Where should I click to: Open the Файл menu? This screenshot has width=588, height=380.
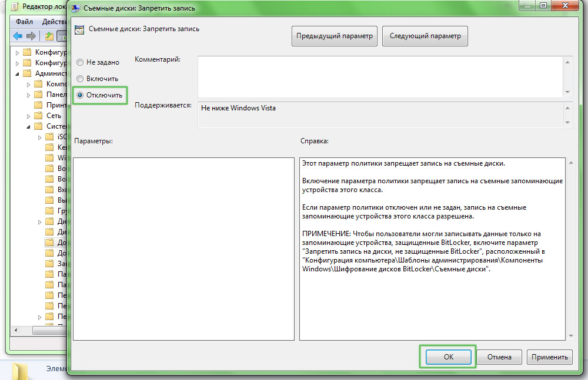[24, 22]
